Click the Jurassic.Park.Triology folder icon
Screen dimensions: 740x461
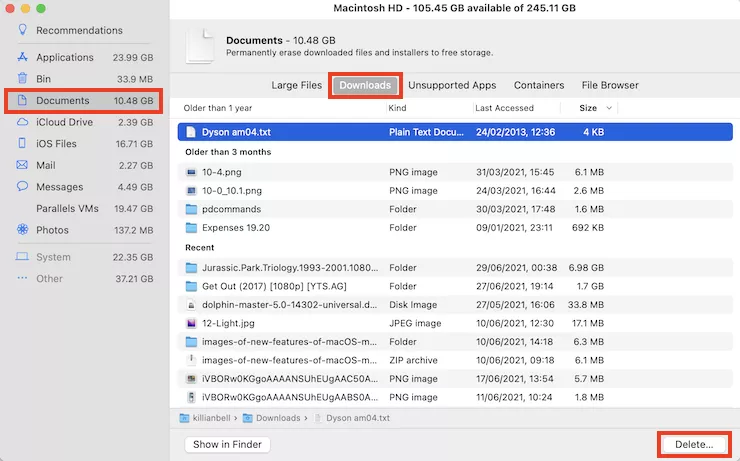(191, 268)
